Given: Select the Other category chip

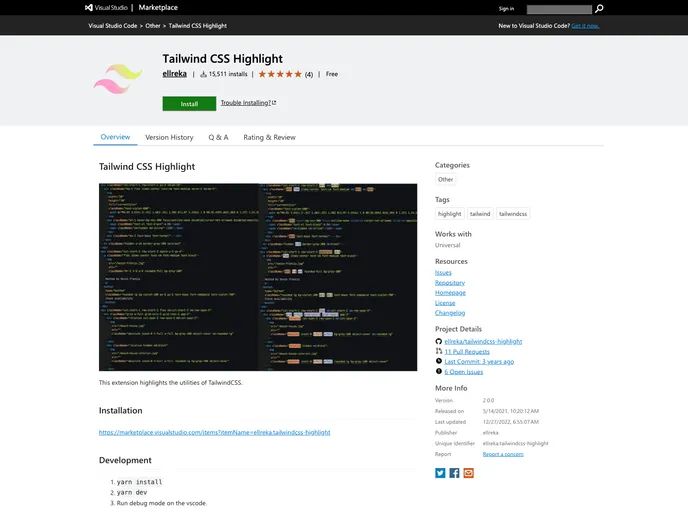Looking at the screenshot, I should pos(445,179).
